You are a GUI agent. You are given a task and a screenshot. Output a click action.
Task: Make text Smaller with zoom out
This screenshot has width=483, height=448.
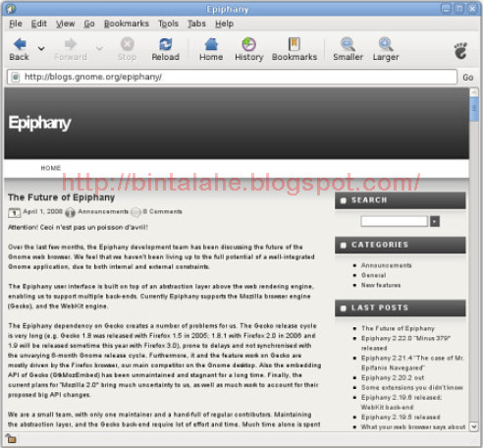pyautogui.click(x=348, y=49)
